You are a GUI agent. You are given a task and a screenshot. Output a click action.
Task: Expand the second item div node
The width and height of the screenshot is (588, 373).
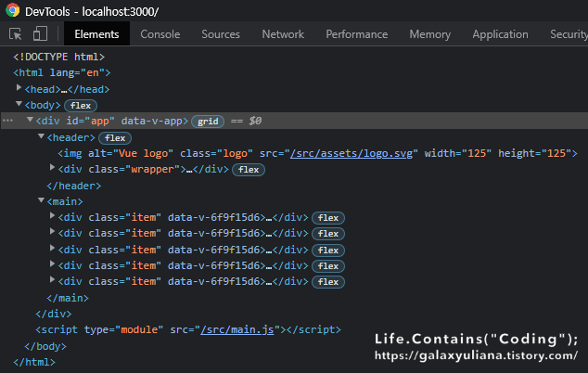click(x=53, y=231)
